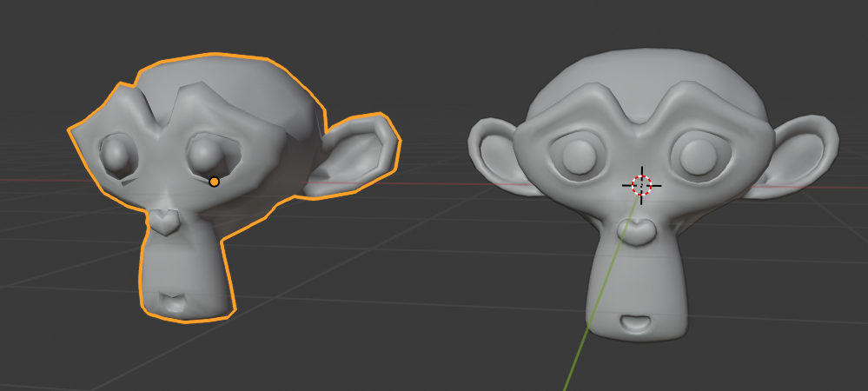Click the smooth monkey's left eye

(577, 157)
